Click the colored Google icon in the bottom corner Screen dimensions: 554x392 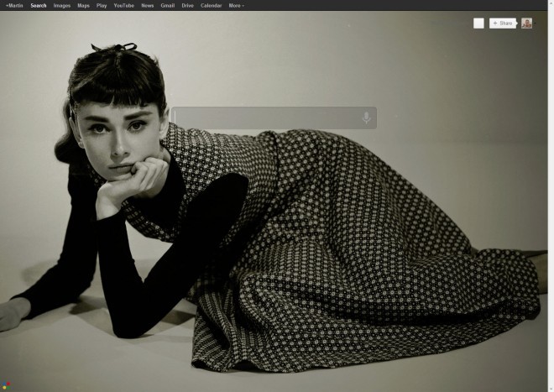tap(5, 386)
